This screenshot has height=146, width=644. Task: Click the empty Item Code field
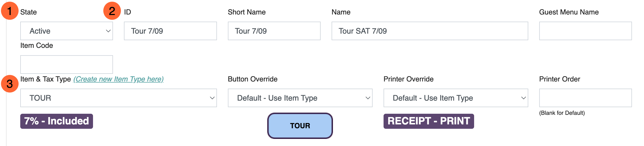pos(66,65)
